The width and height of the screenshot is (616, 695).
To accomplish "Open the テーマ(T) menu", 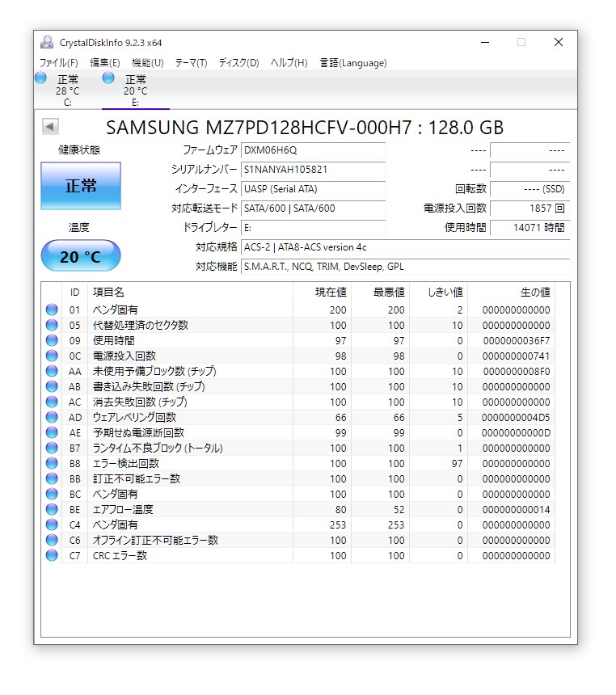I will [191, 63].
